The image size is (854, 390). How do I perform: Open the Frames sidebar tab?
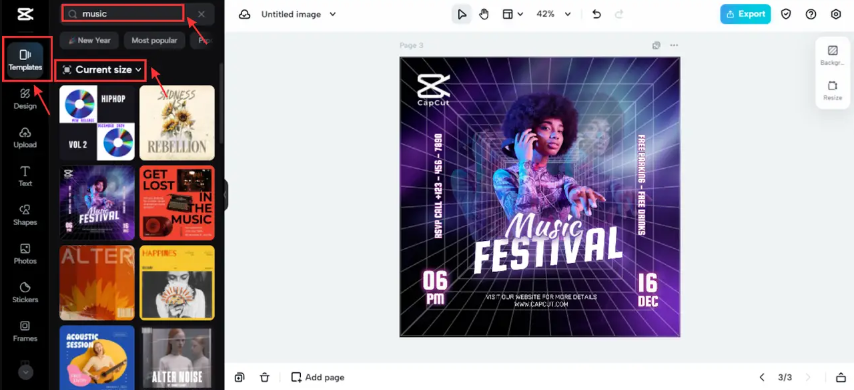tap(25, 331)
